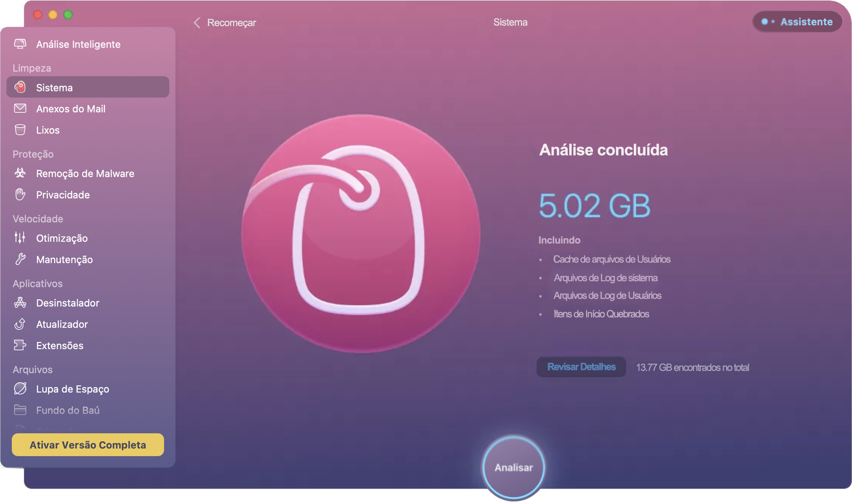Image resolution: width=852 pixels, height=504 pixels.
Task: Click the Otimização sliders icon
Action: coord(20,238)
